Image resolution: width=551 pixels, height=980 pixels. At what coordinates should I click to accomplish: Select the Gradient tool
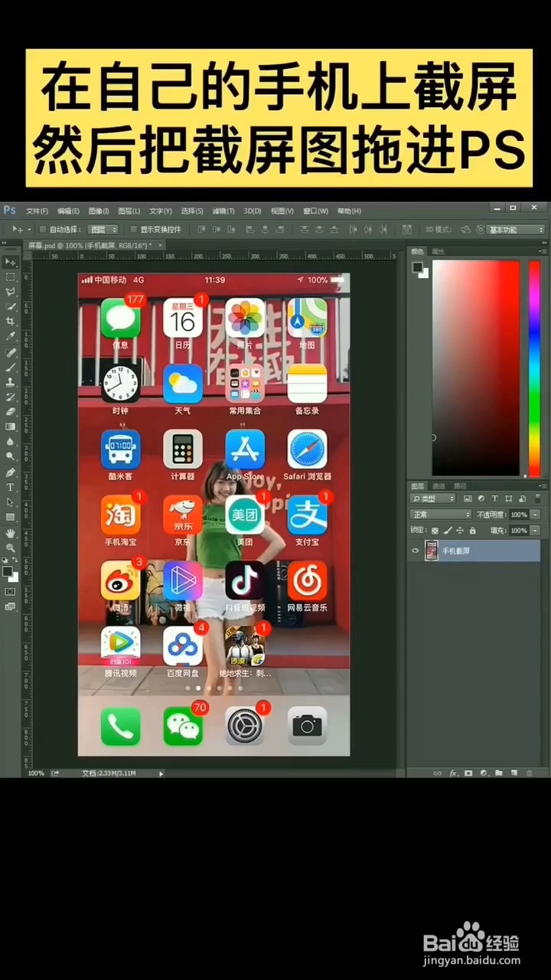pos(11,426)
